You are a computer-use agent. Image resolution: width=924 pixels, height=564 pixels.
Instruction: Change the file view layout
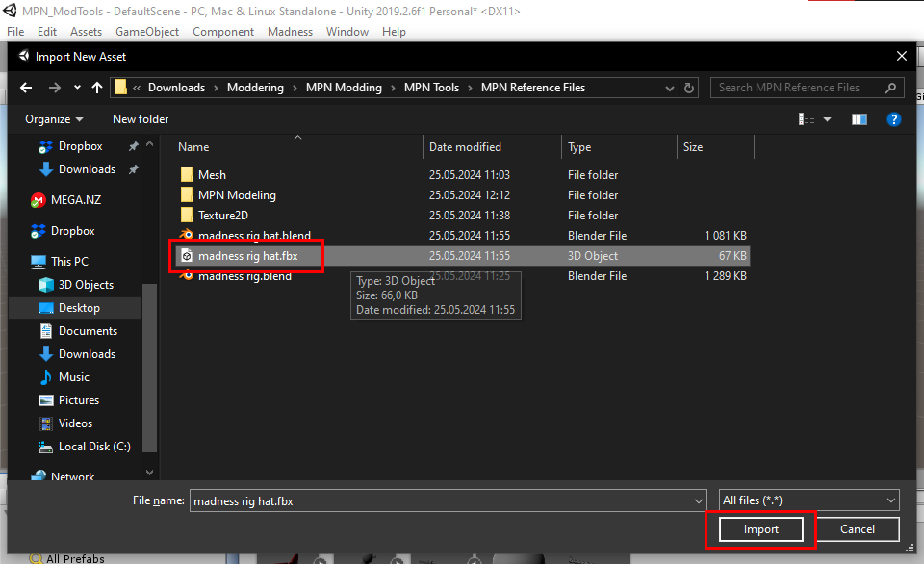click(x=807, y=119)
